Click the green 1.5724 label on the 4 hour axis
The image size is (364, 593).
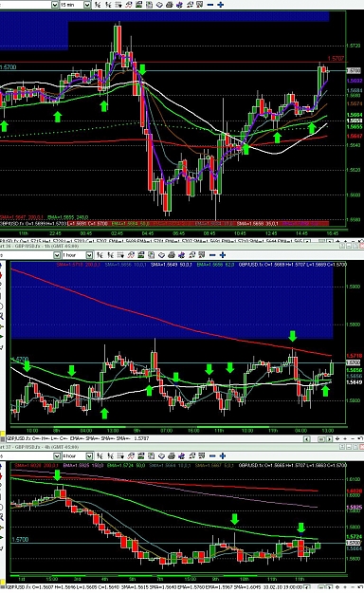click(x=355, y=537)
